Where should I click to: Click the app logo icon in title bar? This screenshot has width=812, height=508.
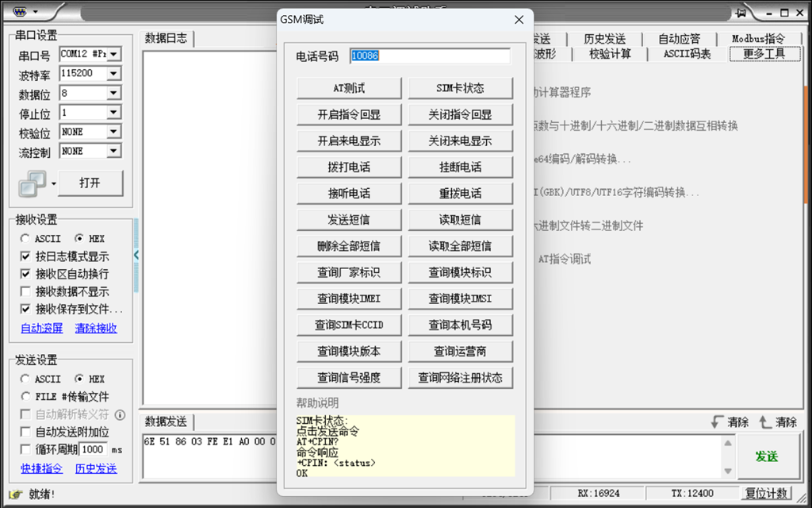(x=18, y=12)
